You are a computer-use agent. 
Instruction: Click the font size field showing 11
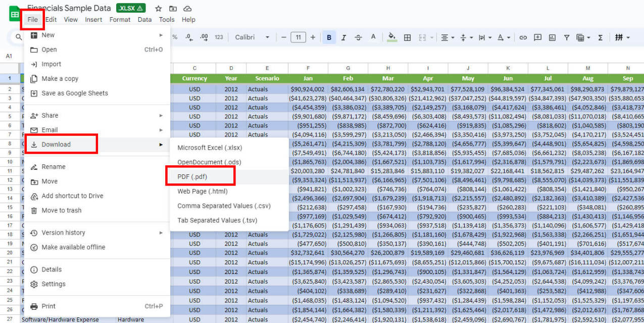(298, 37)
